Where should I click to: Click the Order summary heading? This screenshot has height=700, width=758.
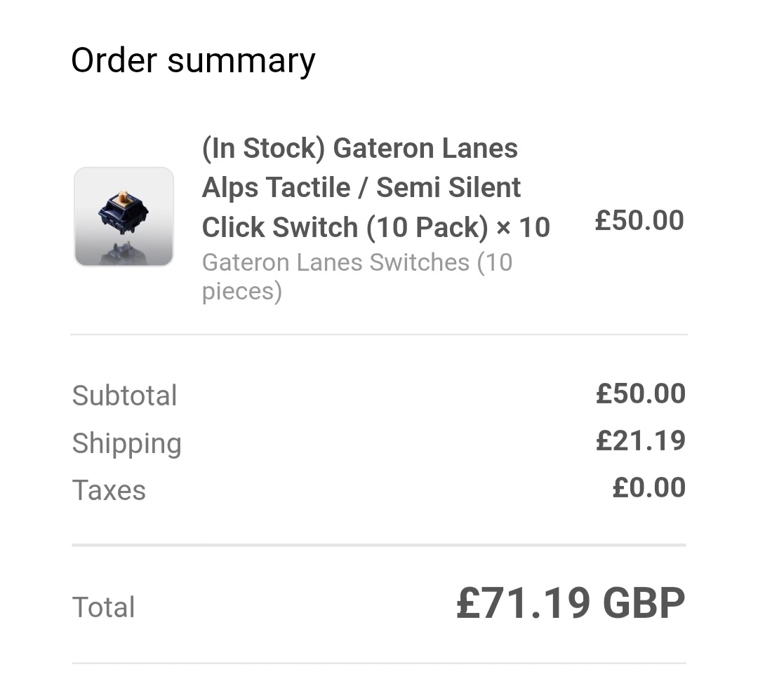(193, 60)
